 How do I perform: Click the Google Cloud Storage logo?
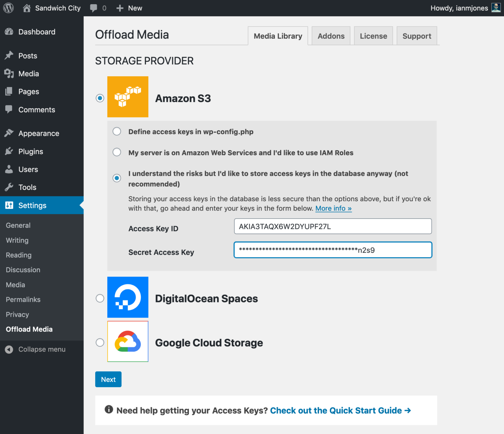(x=128, y=341)
